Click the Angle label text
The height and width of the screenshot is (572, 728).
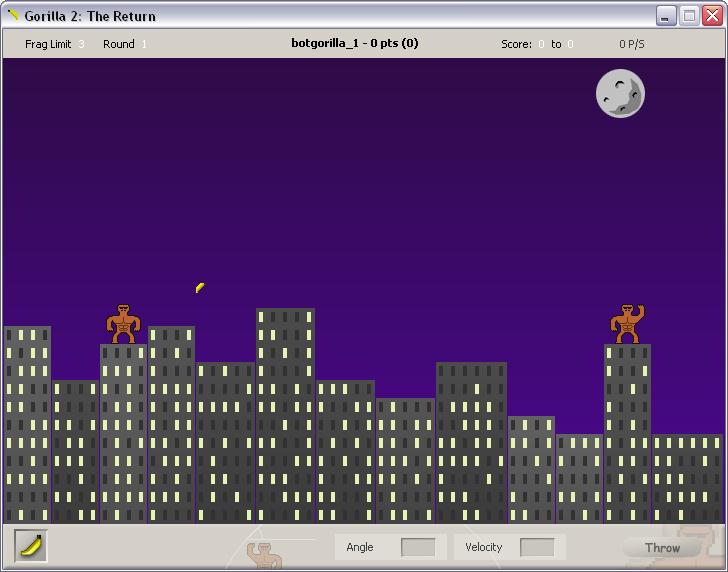pyautogui.click(x=359, y=547)
